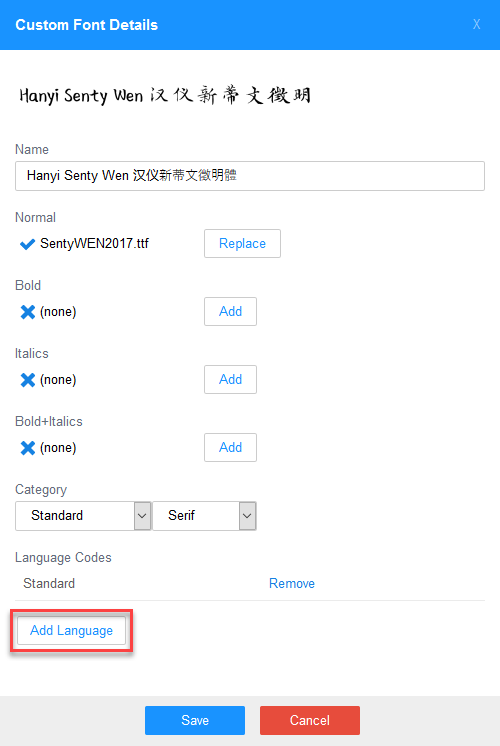Viewport: 500px width, 746px height.
Task: Open the Serif category dropdown
Action: click(x=204, y=516)
